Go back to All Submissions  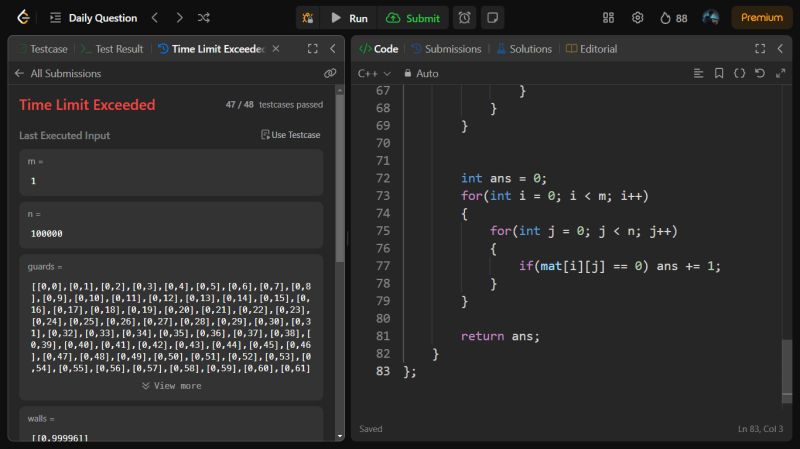click(58, 73)
